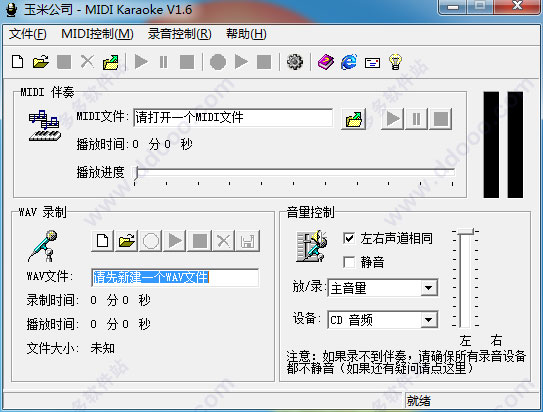This screenshot has height=412, width=543.
Task: Click the 未知 file size value
Action: pos(103,348)
